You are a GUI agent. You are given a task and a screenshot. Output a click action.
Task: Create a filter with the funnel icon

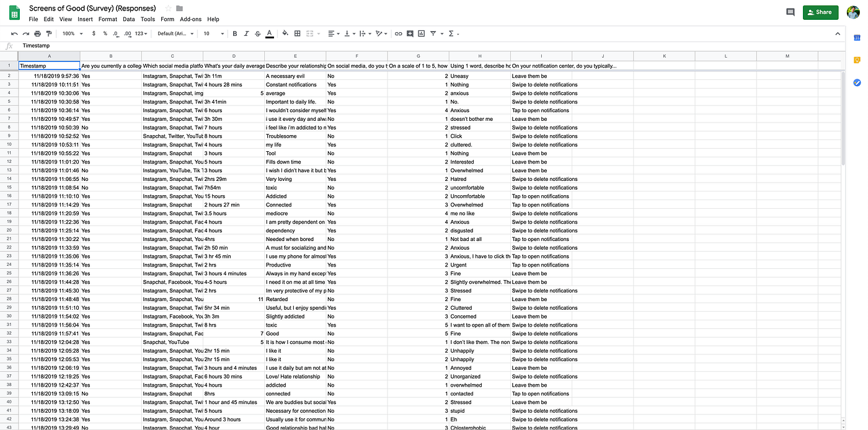click(433, 33)
